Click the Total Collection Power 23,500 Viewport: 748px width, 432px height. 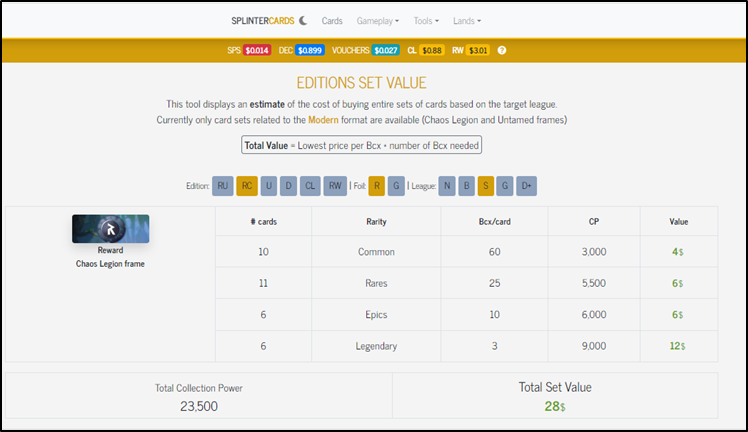point(199,406)
